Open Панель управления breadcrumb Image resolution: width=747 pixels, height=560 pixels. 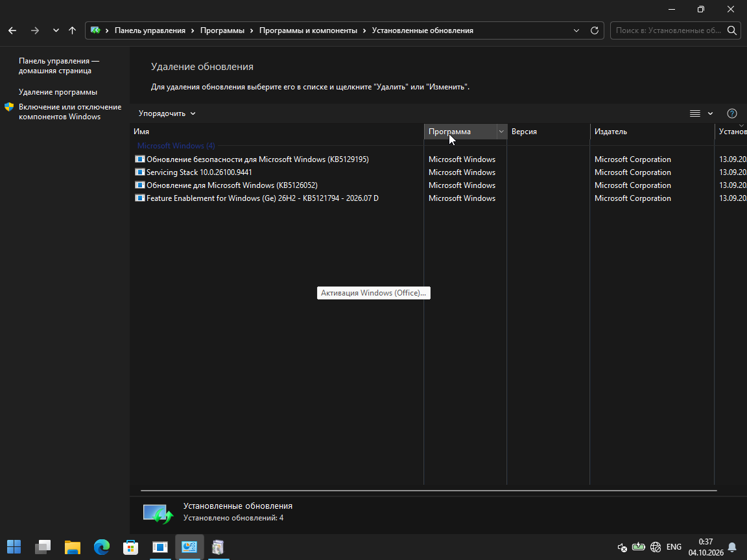150,30
